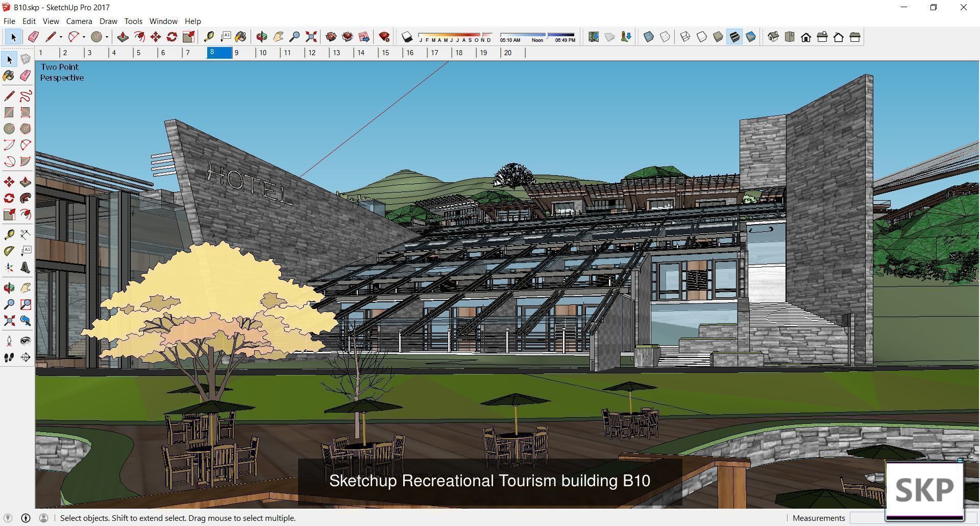Open the Window menu
980x526 pixels.
(x=163, y=21)
